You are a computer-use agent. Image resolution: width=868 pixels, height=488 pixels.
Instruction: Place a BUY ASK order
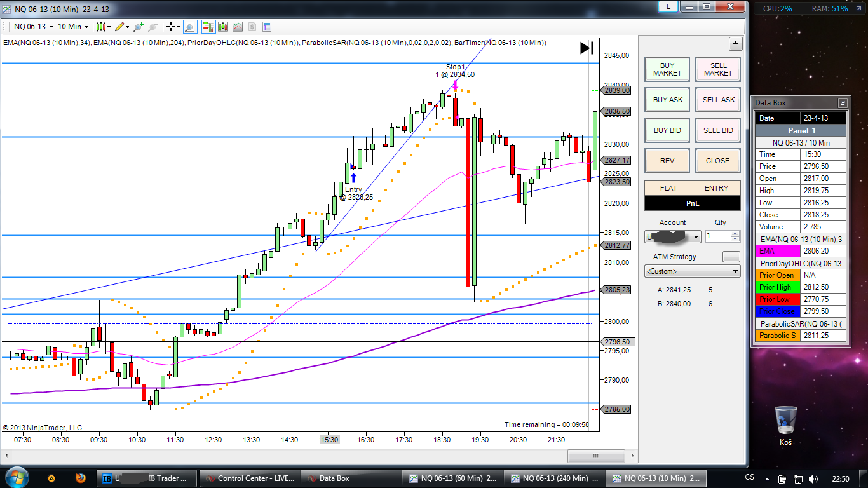click(x=667, y=100)
